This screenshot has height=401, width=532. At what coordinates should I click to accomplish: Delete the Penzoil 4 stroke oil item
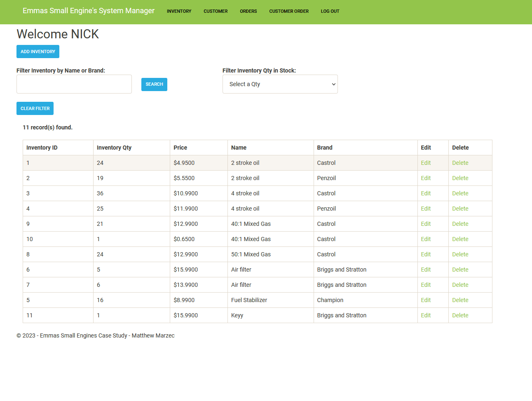click(460, 209)
